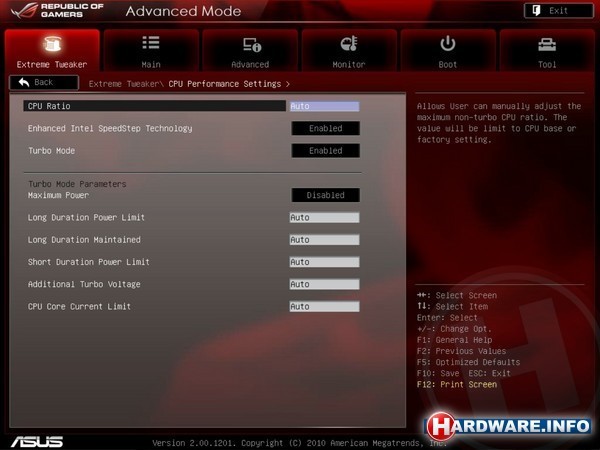The width and height of the screenshot is (600, 450).
Task: Click the Advanced tab monitor-info icon
Action: [252, 44]
